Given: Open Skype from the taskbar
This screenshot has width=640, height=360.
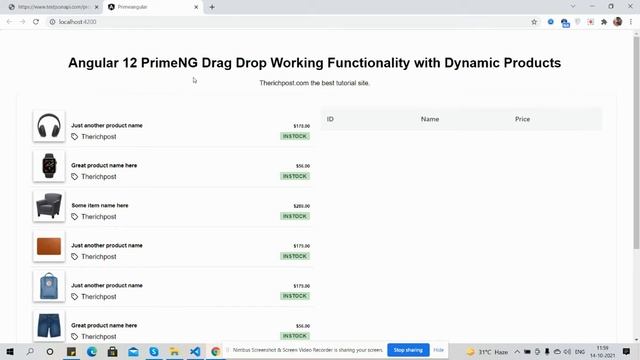Looking at the screenshot, I should click(154, 351).
